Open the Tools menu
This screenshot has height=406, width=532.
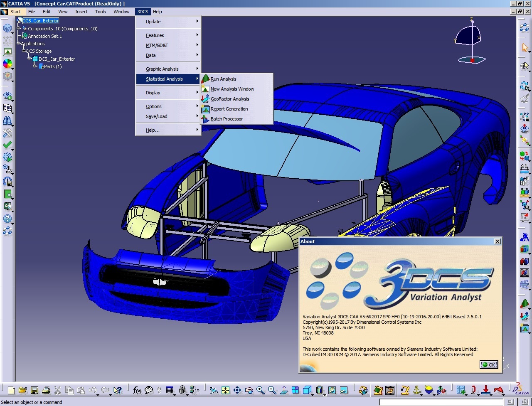click(101, 12)
